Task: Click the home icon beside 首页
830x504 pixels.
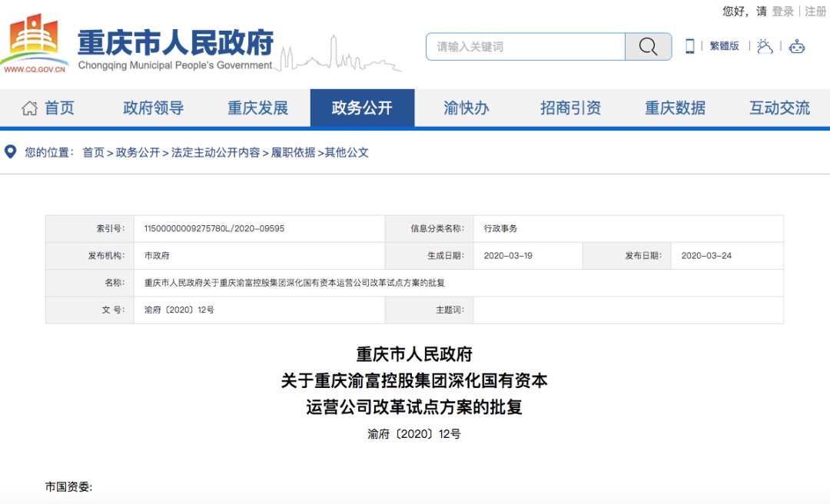Action: pos(29,108)
